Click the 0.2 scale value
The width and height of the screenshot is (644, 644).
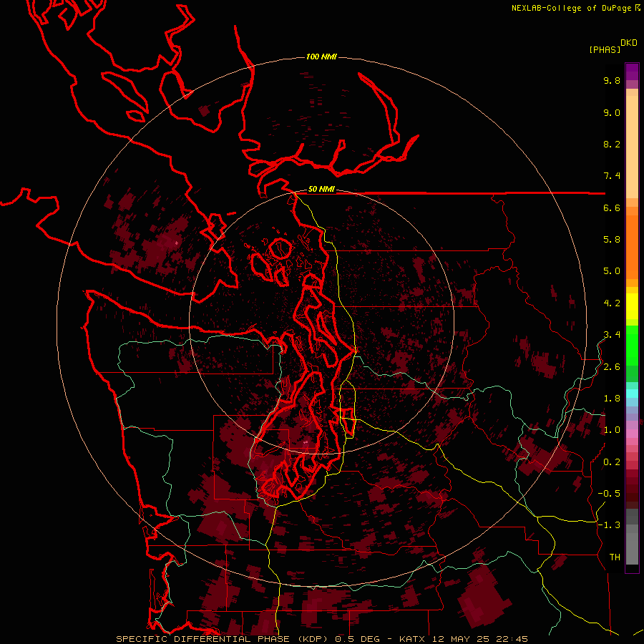[x=612, y=462]
